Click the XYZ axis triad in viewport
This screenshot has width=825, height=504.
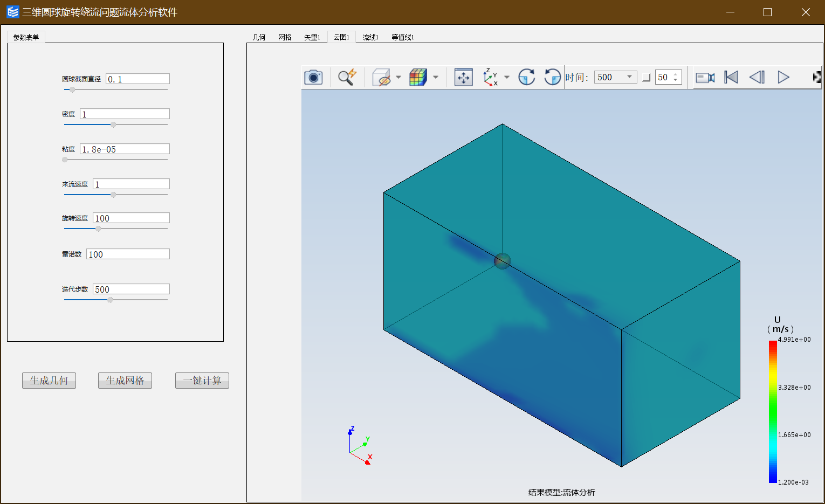coord(360,445)
